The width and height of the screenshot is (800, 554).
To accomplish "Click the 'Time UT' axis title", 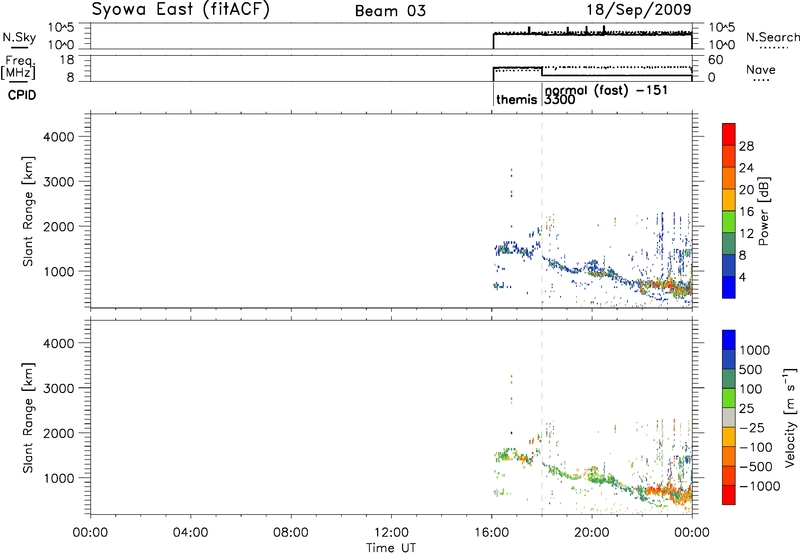I will pyautogui.click(x=391, y=548).
